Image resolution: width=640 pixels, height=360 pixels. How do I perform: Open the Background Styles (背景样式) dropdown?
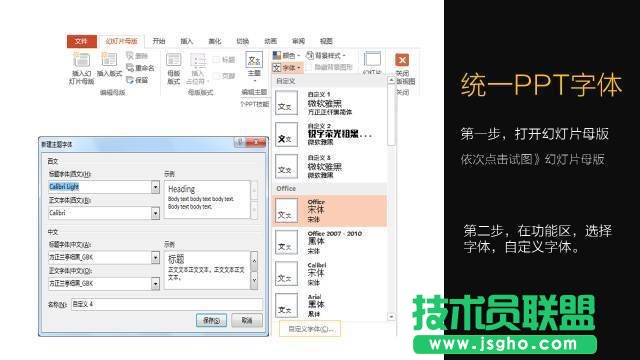pyautogui.click(x=326, y=55)
